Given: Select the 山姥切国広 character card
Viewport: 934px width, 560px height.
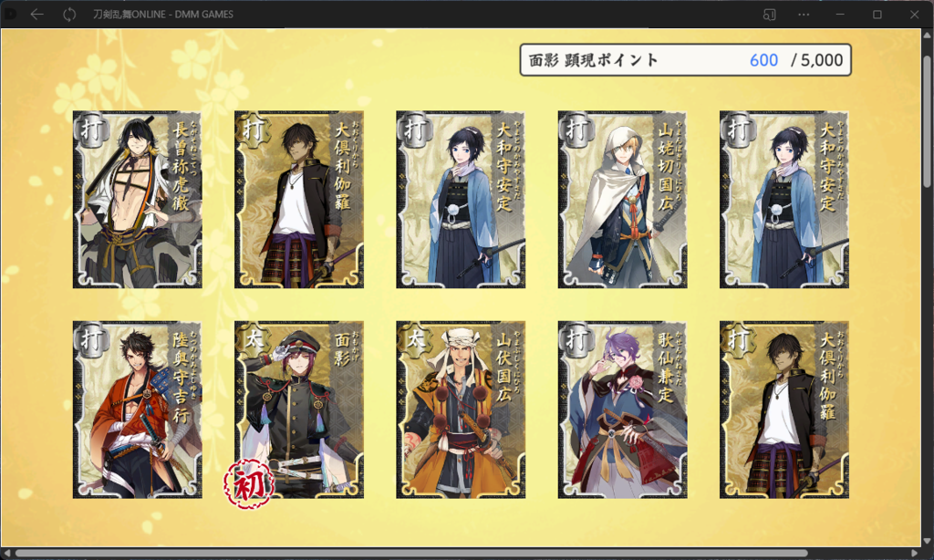Looking at the screenshot, I should click(622, 200).
